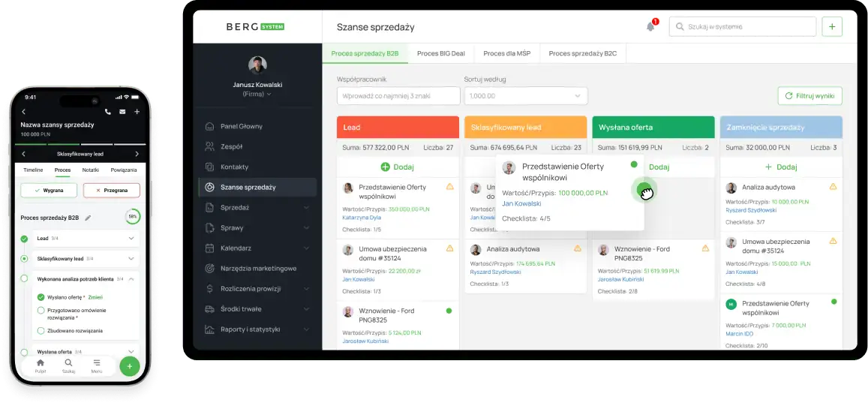Expand Raporty i statystyki in the sidebar
Screen dimensions: 868x403
306,329
